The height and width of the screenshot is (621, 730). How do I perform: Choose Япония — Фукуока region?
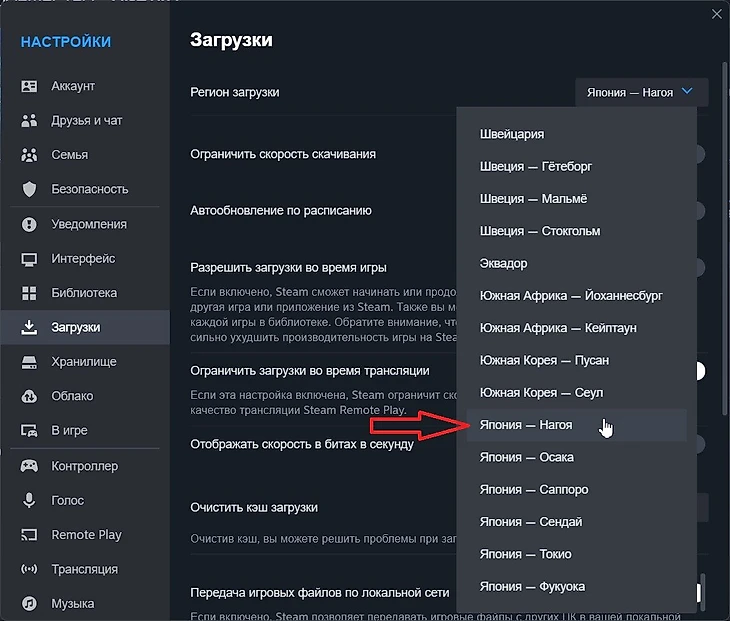pyautogui.click(x=576, y=587)
